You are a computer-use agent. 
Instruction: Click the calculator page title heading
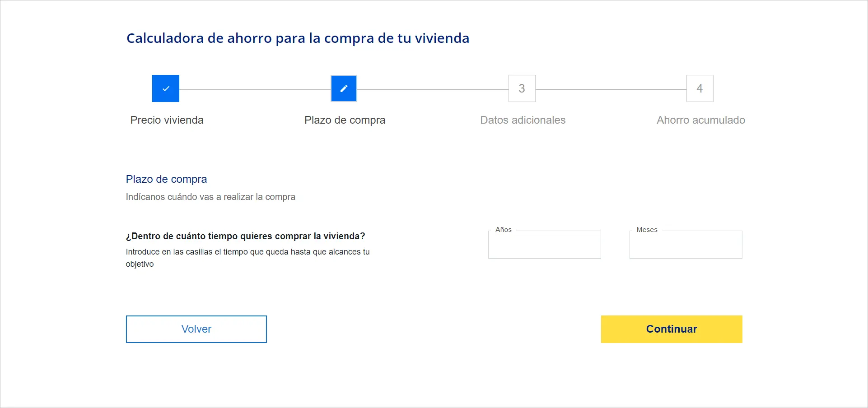pos(298,38)
